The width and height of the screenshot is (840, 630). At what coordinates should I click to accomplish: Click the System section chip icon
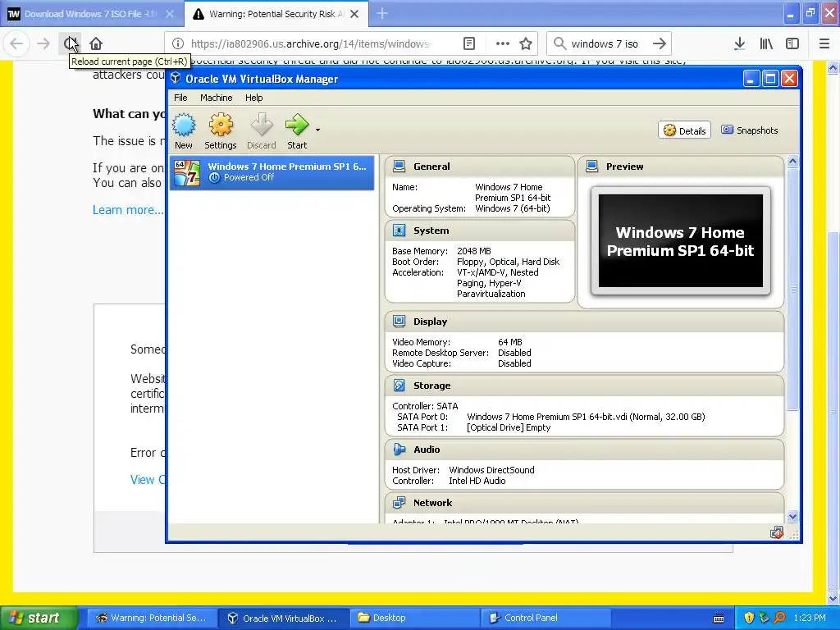click(x=399, y=231)
